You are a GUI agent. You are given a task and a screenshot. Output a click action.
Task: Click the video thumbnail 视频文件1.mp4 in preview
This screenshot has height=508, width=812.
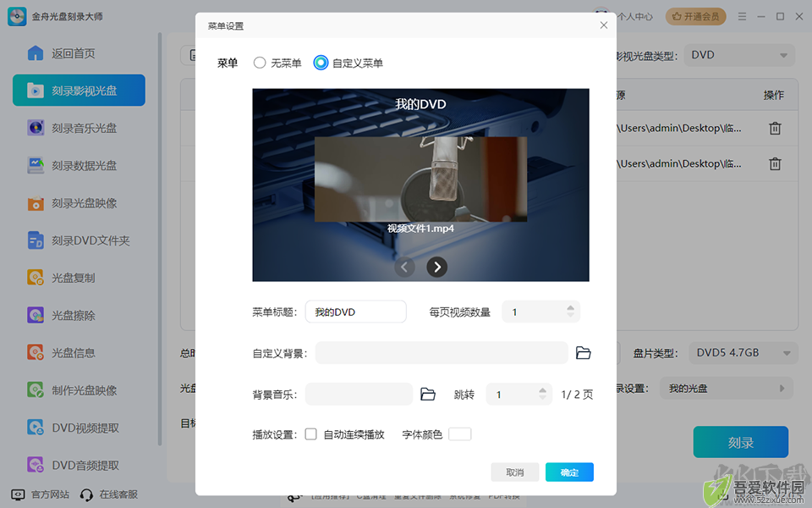click(x=420, y=179)
